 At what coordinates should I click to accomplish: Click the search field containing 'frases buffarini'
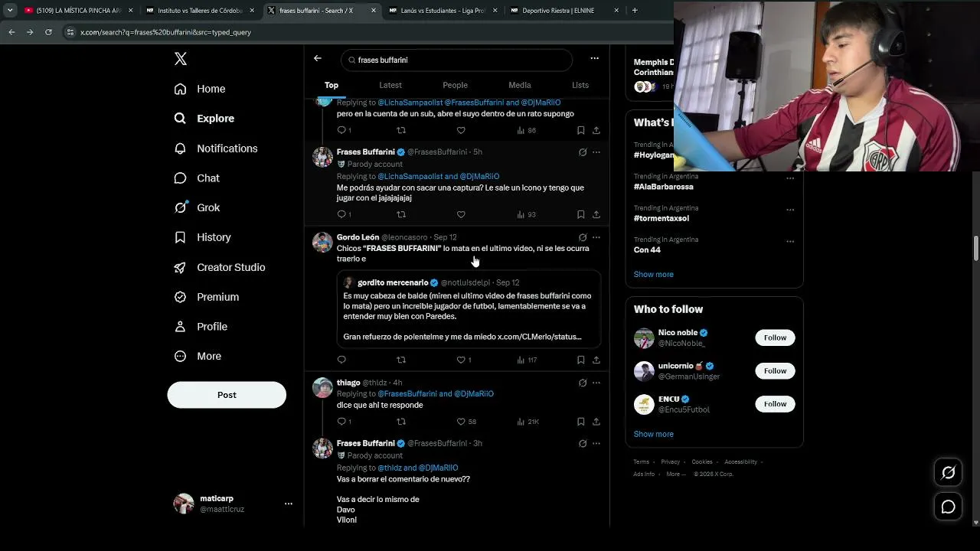pos(457,60)
